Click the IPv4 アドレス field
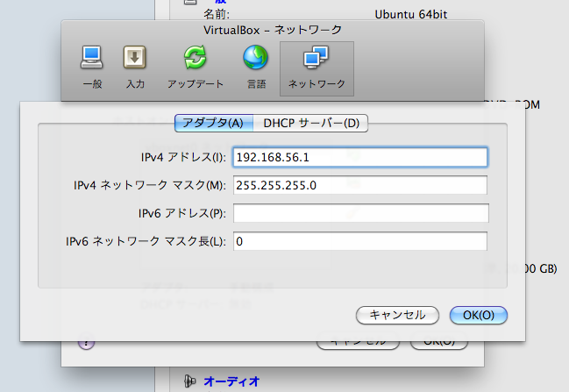The width and height of the screenshot is (569, 392). pos(359,158)
